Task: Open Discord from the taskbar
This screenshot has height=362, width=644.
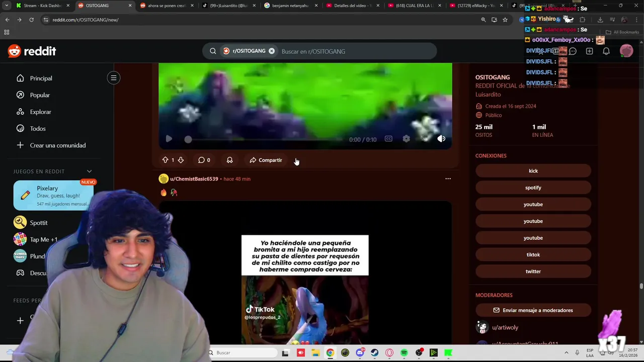Action: 360,353
